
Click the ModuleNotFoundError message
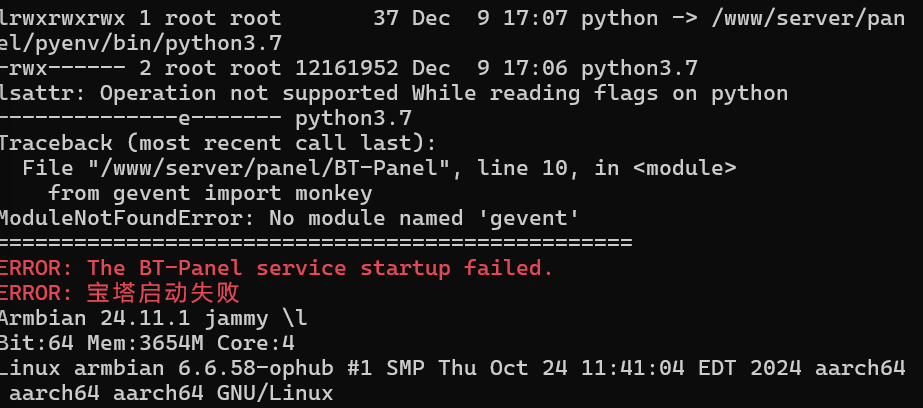pyautogui.click(x=290, y=219)
